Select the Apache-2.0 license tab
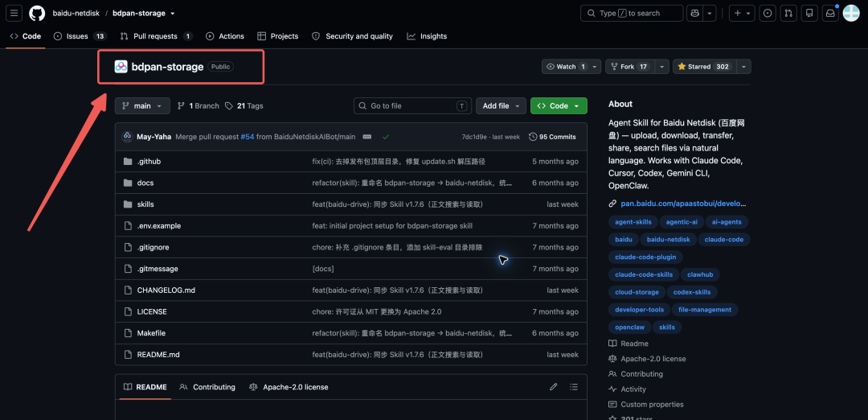 tap(289, 387)
